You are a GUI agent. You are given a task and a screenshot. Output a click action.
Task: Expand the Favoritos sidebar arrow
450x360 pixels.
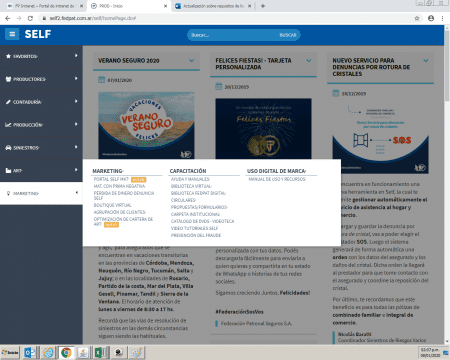(76, 56)
